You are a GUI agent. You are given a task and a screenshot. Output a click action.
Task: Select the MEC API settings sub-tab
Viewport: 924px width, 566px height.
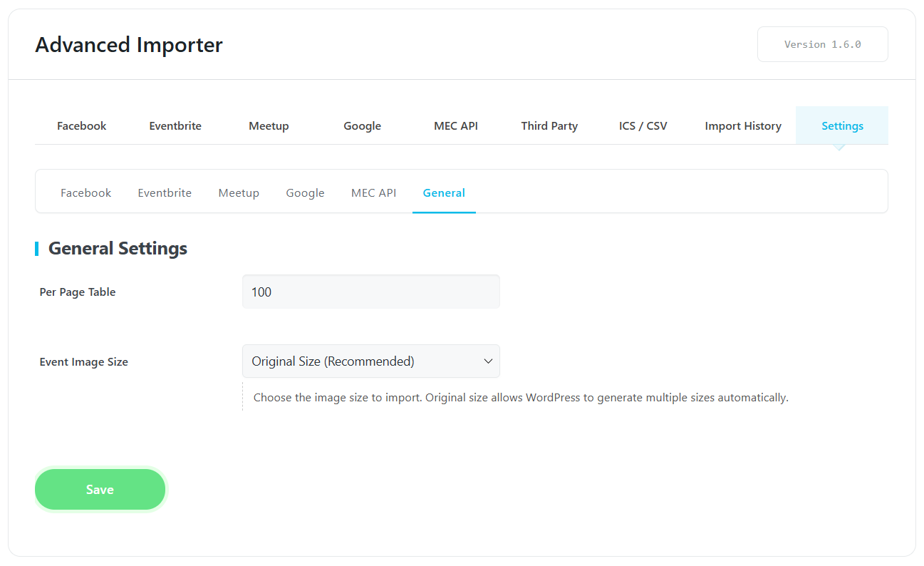click(x=373, y=192)
